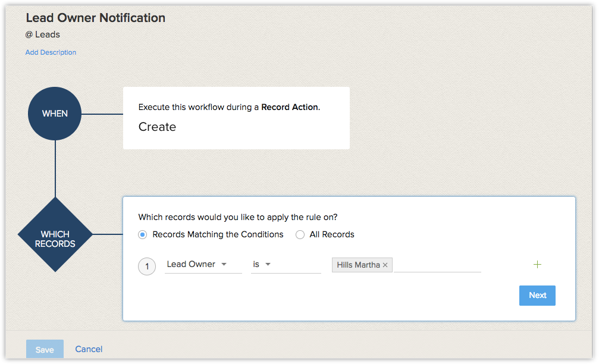Click the bold Record Action text
599x364 pixels.
tap(290, 108)
